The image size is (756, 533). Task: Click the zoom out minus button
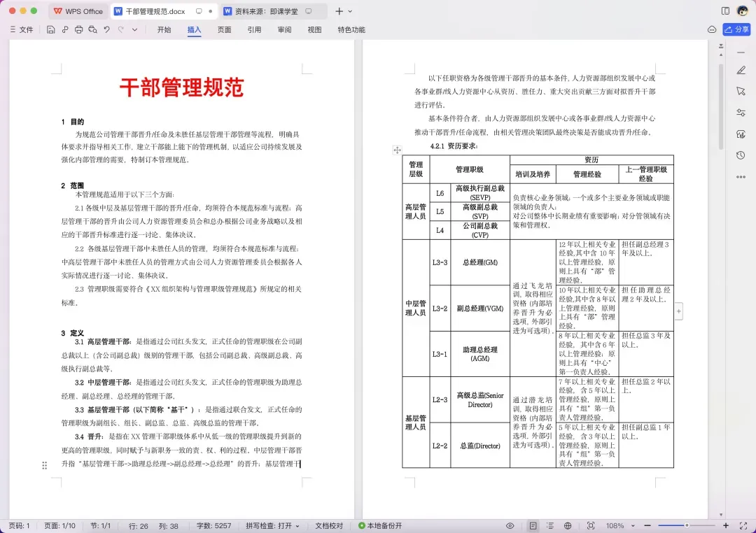[x=647, y=525]
